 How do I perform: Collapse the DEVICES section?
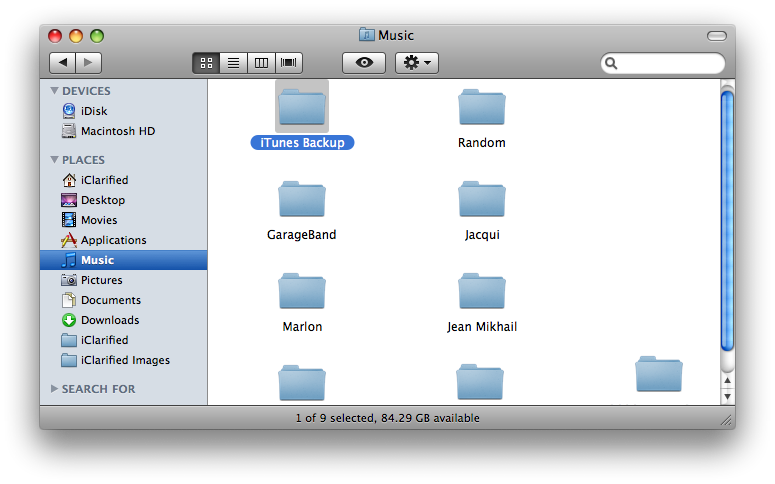(x=54, y=91)
